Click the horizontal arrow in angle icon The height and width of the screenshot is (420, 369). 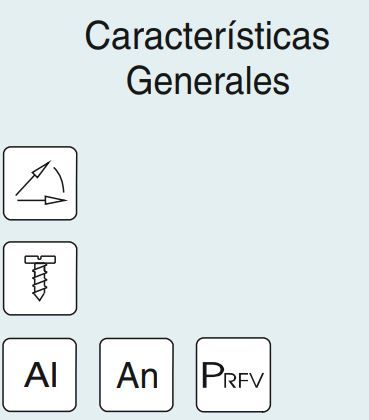coord(42,200)
